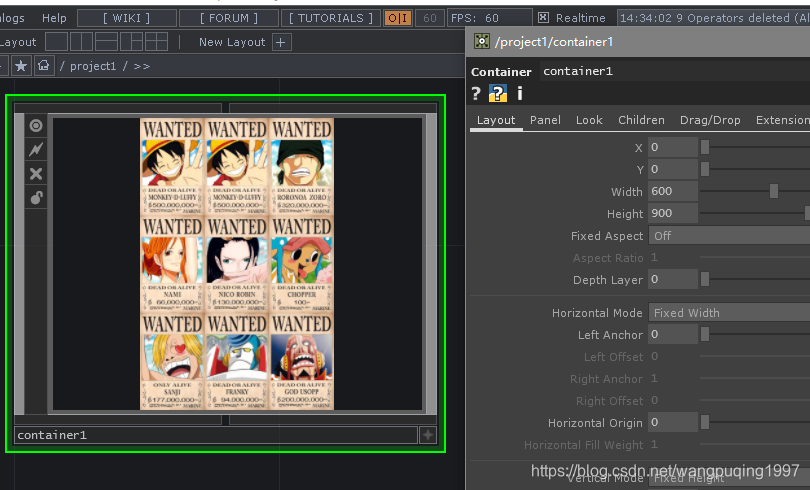
Task: Open the Horizontal Mode dropdown
Action: point(729,313)
